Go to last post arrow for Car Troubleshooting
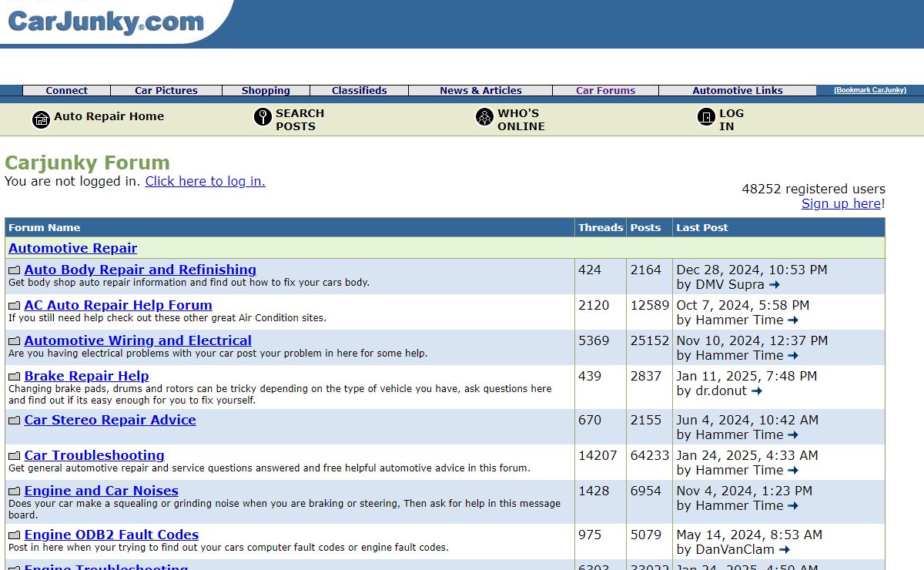924x570 pixels. pos(793,471)
